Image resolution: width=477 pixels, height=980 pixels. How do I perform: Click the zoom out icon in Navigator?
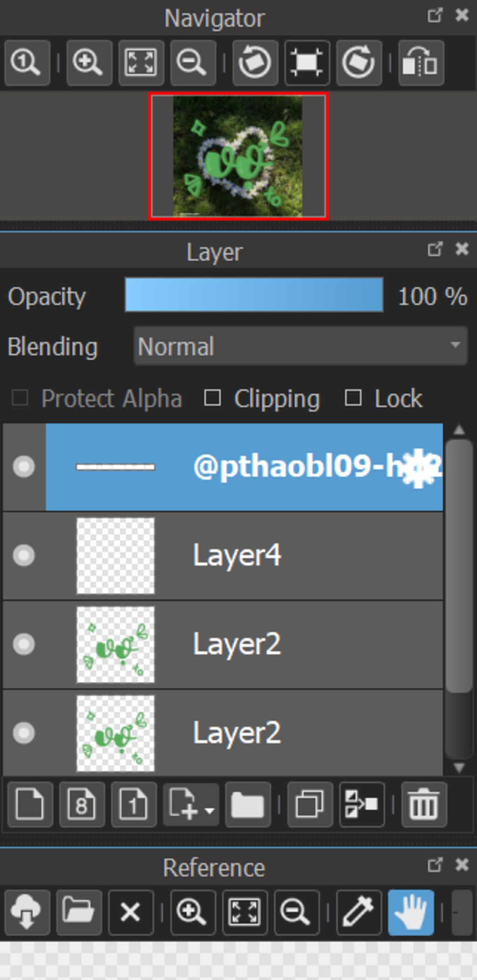point(193,62)
